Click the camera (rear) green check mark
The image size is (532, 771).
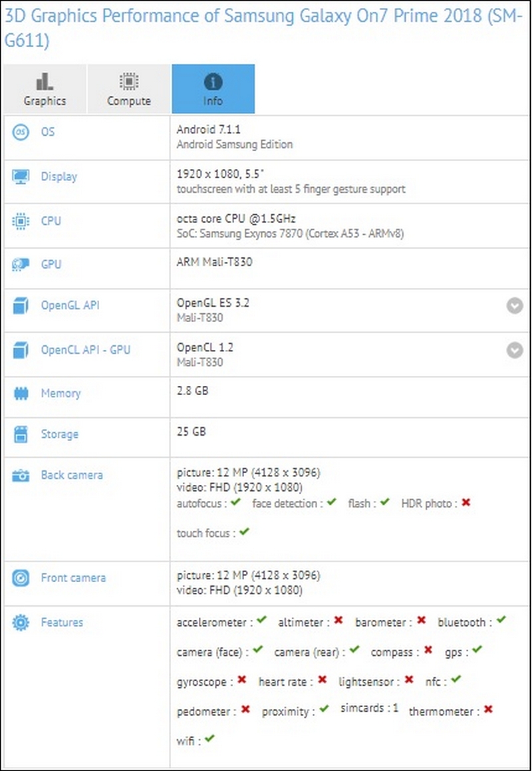pyautogui.click(x=354, y=650)
